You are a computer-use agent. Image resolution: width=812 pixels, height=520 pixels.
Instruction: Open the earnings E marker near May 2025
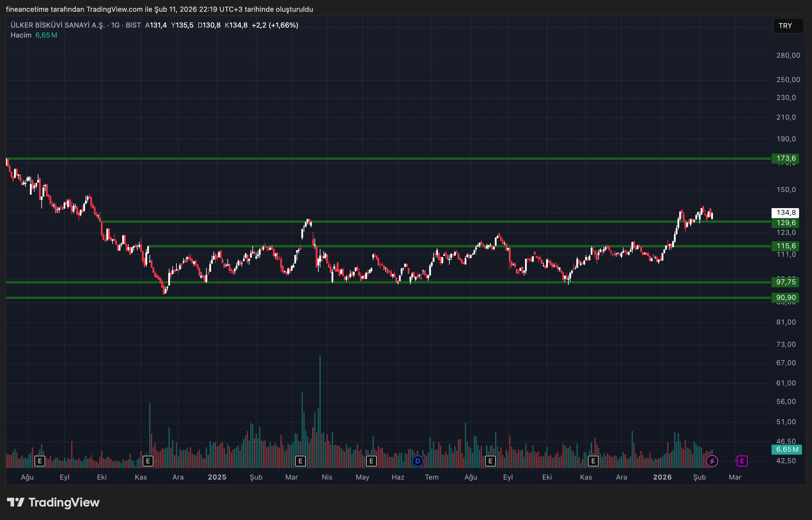coord(371,461)
